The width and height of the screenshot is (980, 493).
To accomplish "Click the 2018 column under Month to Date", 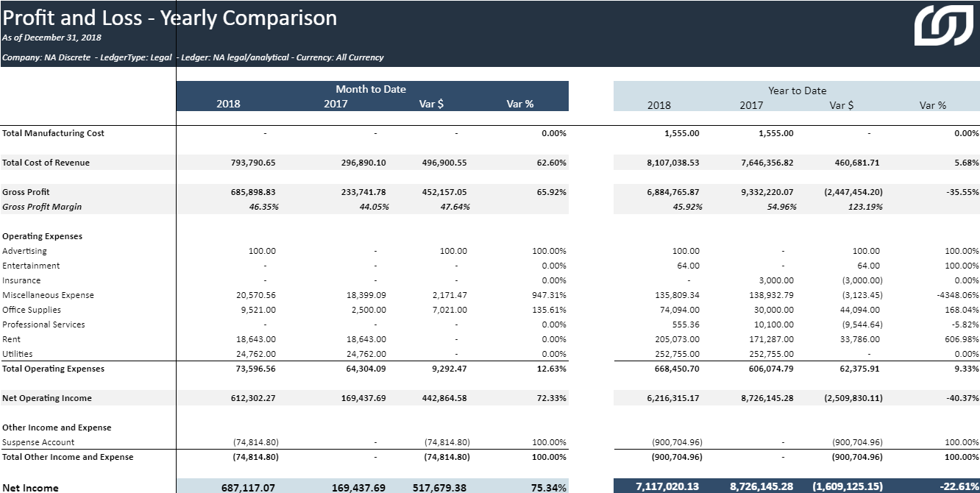I will click(228, 104).
